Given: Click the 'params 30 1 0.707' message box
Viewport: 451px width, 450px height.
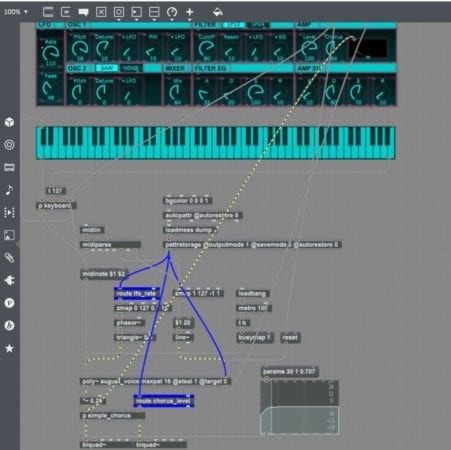Looking at the screenshot, I should point(290,371).
